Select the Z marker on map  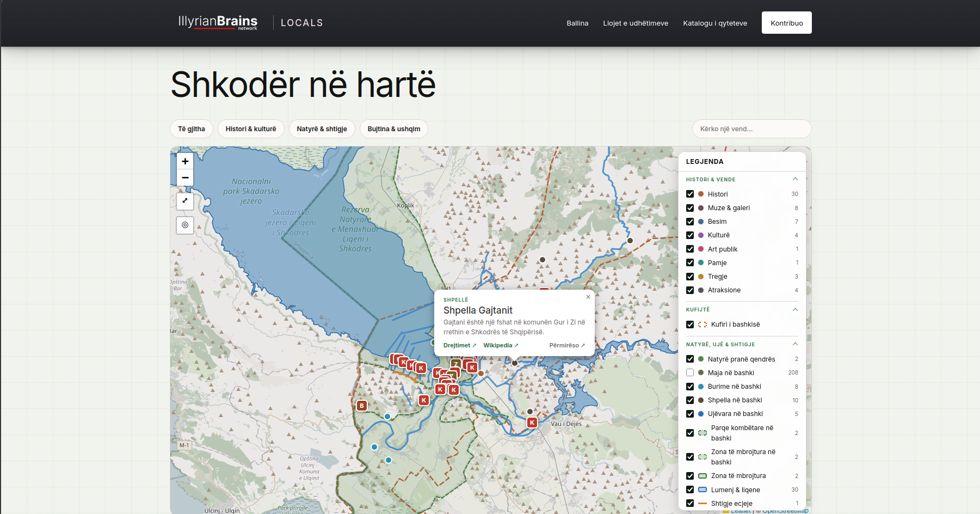(456, 364)
